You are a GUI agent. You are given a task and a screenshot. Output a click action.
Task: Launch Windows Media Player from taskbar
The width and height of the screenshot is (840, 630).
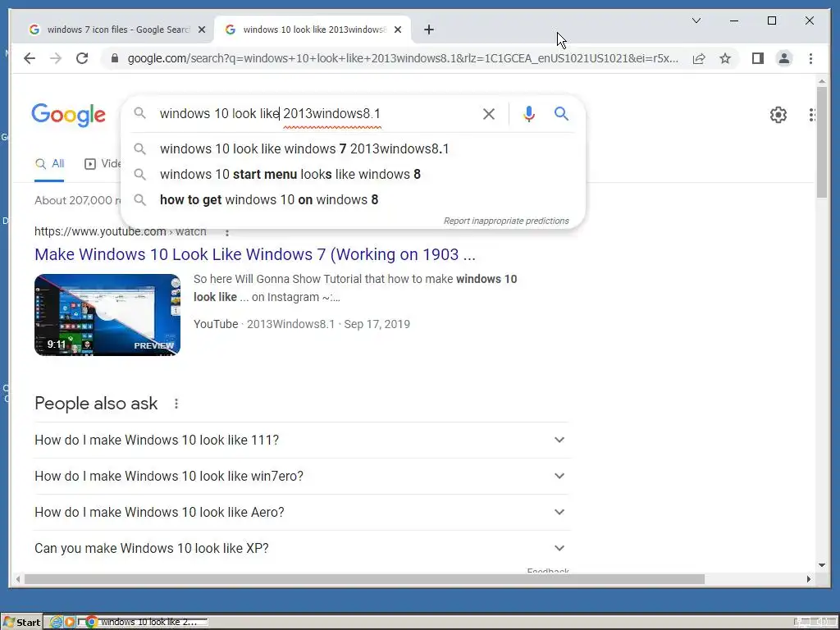click(70, 622)
